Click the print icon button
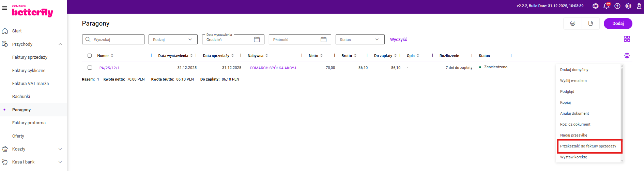 [572, 24]
